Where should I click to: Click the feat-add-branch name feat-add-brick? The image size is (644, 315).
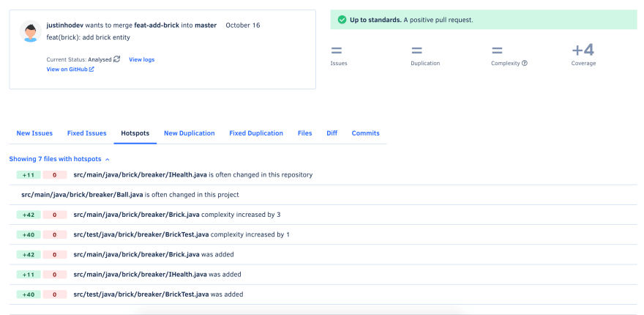click(x=157, y=26)
